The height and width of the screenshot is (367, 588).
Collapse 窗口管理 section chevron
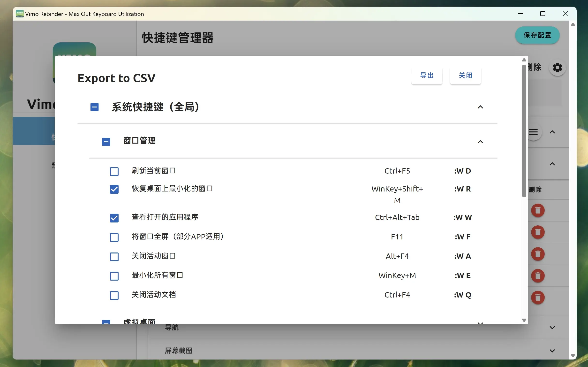tap(480, 142)
